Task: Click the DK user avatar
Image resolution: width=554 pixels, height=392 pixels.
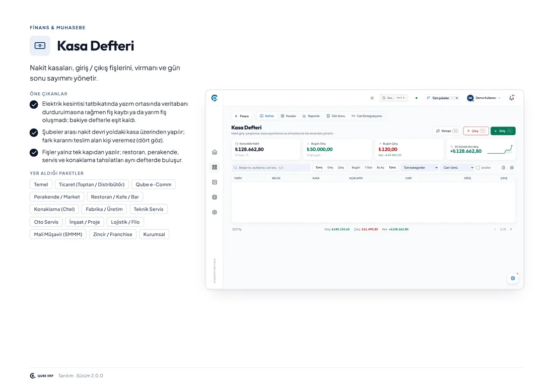Action: tap(470, 98)
